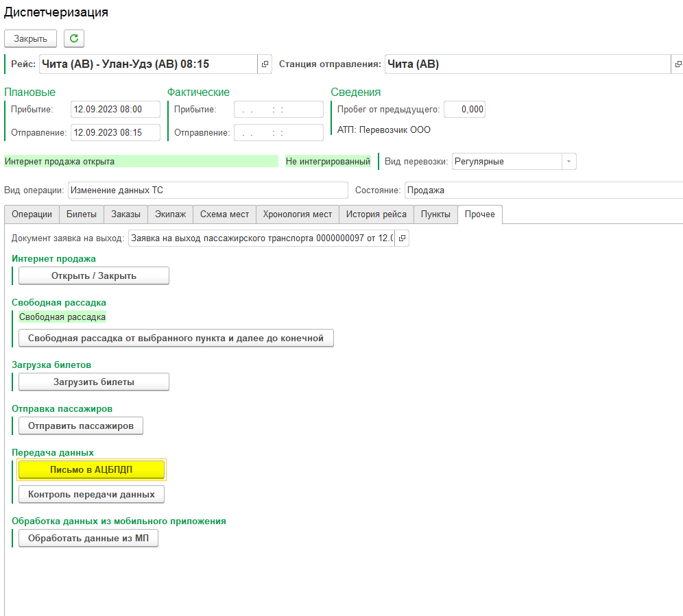Select the История рейса tab
This screenshot has width=683, height=616.
(x=376, y=214)
